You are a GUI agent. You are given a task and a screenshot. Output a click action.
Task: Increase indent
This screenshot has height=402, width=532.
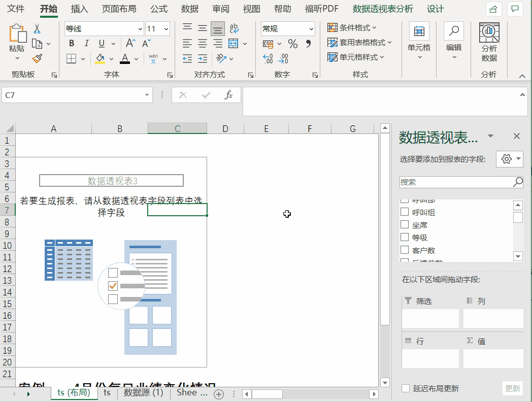tap(203, 59)
